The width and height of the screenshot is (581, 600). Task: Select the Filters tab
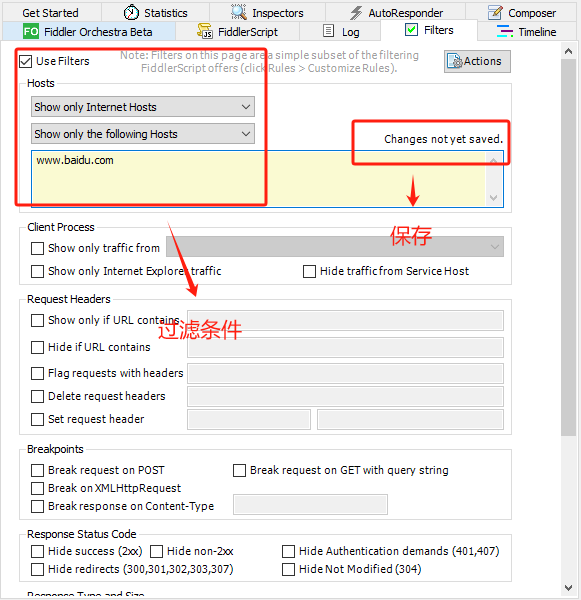[429, 30]
